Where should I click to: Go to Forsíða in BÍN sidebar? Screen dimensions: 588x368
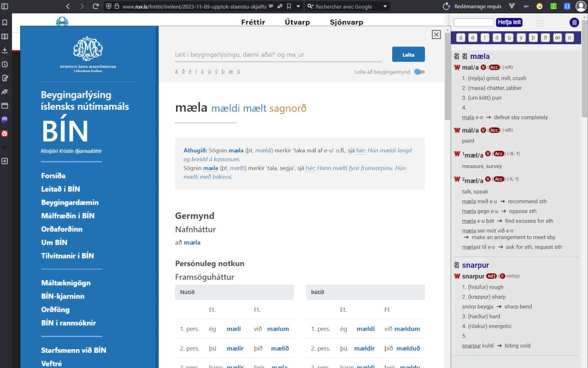coord(53,176)
